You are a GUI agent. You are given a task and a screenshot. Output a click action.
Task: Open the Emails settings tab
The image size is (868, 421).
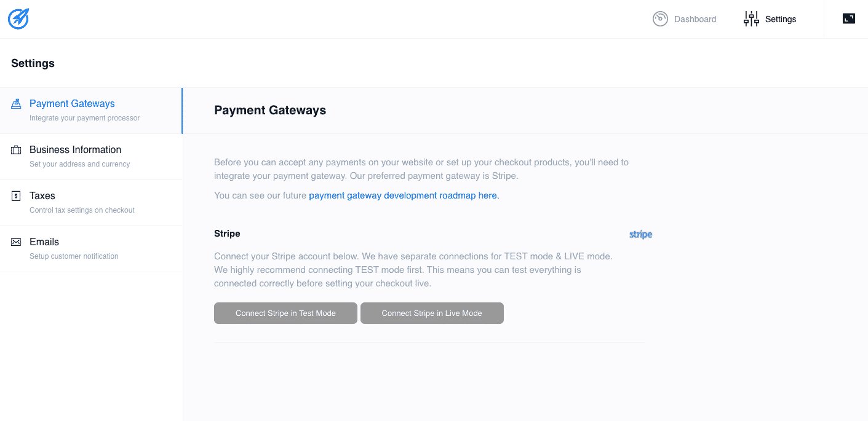point(91,249)
